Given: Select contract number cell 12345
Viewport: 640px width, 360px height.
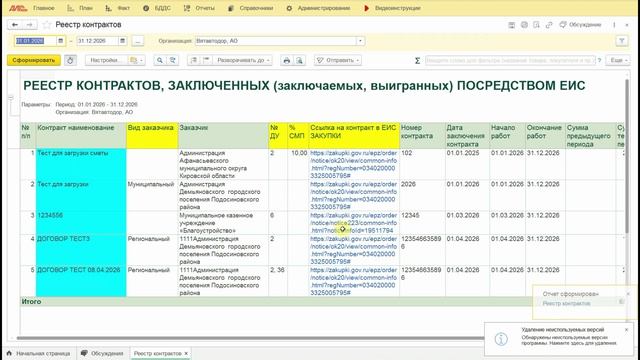Looking at the screenshot, I should (x=422, y=223).
